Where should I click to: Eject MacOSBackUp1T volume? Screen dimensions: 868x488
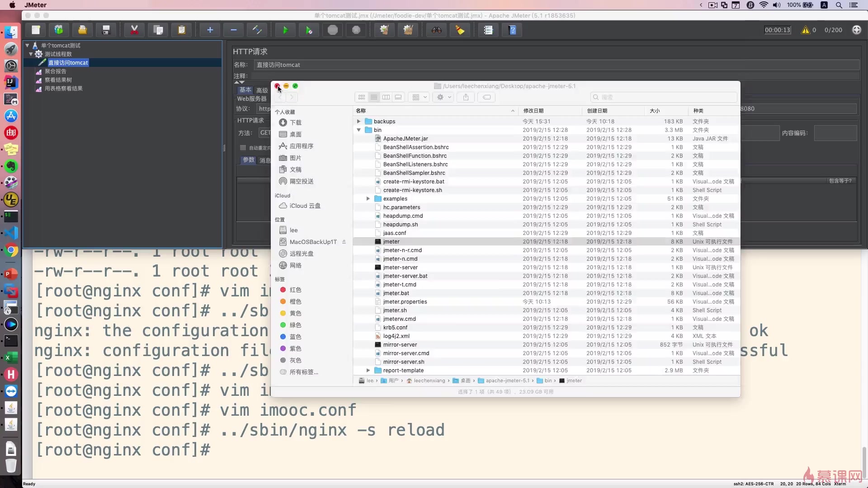[x=344, y=242]
